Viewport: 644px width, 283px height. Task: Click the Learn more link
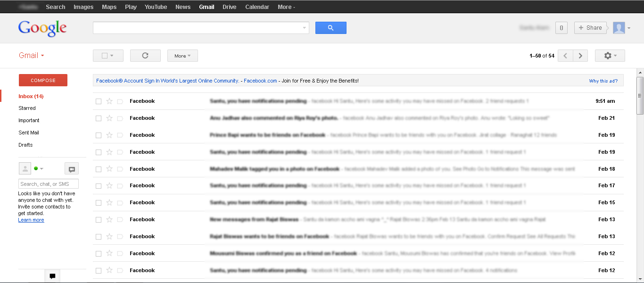click(x=31, y=220)
